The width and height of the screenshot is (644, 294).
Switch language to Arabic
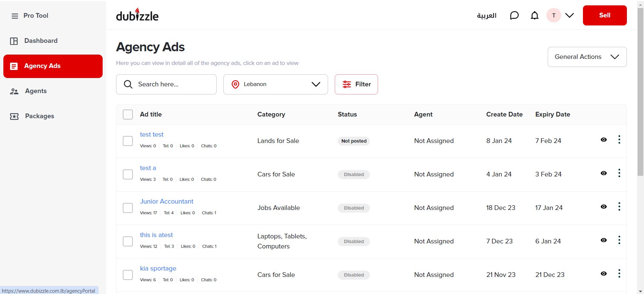click(487, 15)
